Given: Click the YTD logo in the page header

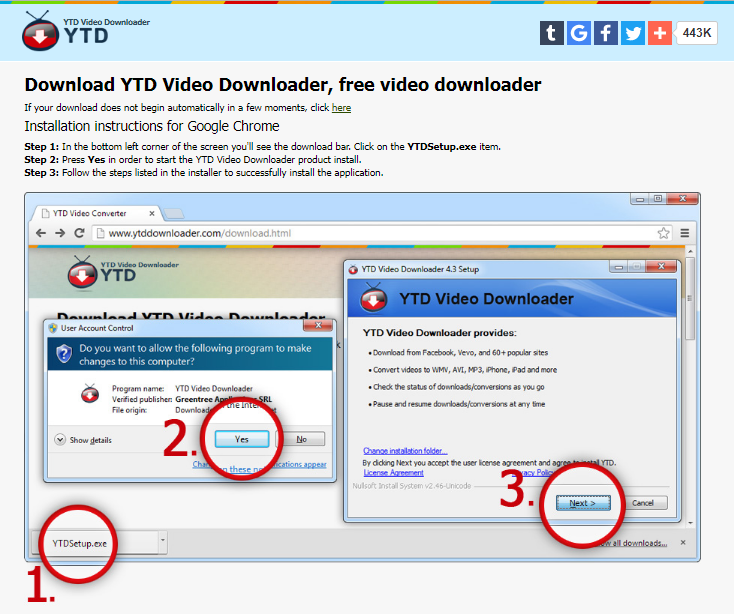Looking at the screenshot, I should click(86, 31).
